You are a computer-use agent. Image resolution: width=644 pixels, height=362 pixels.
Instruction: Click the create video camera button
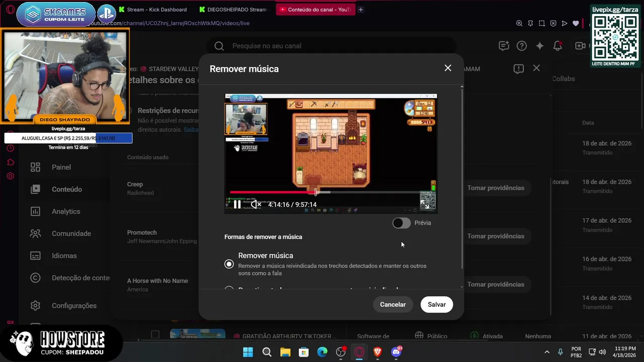click(581, 46)
